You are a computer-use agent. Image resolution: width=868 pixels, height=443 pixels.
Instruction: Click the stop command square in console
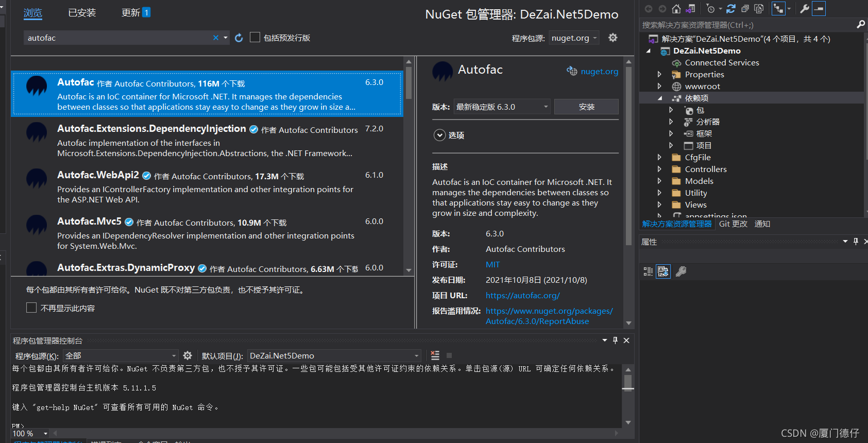point(449,355)
